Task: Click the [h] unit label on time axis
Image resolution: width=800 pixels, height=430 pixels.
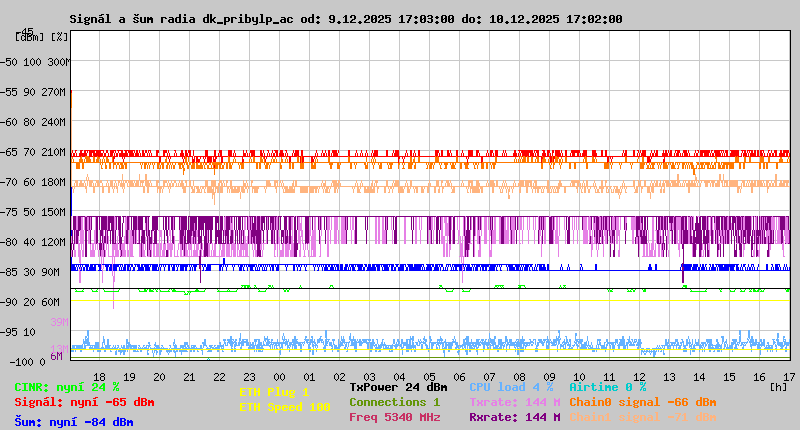Action: (779, 387)
